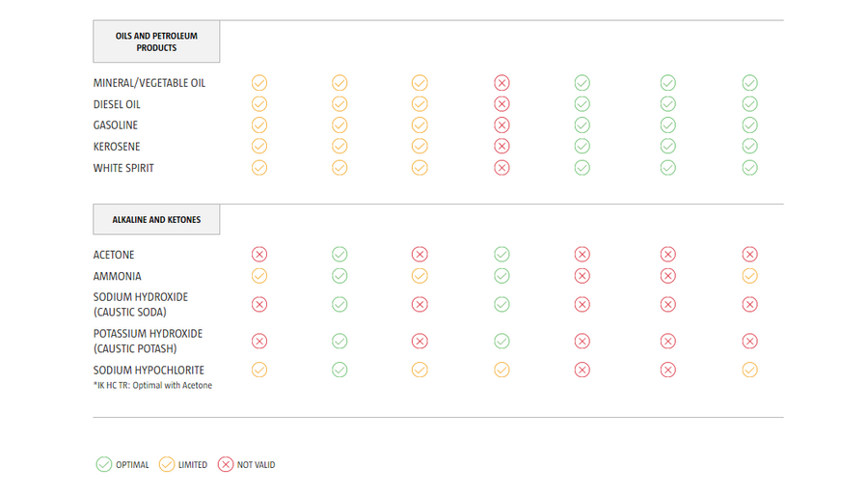The width and height of the screenshot is (868, 495).
Task: Click the IK HC TR footnote text
Action: click(x=152, y=386)
